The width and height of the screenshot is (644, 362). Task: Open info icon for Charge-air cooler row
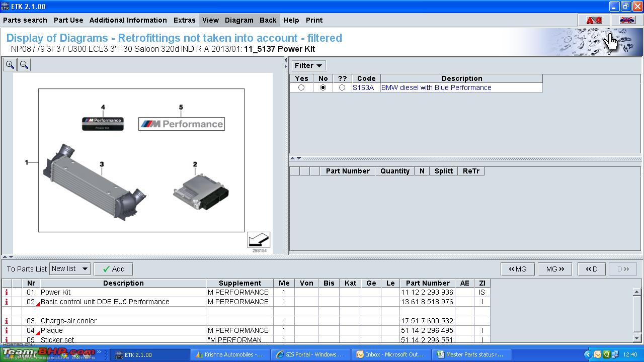coord(7,321)
